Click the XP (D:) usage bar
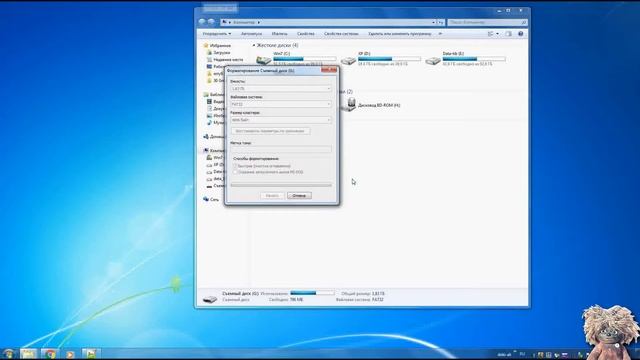 (389, 59)
